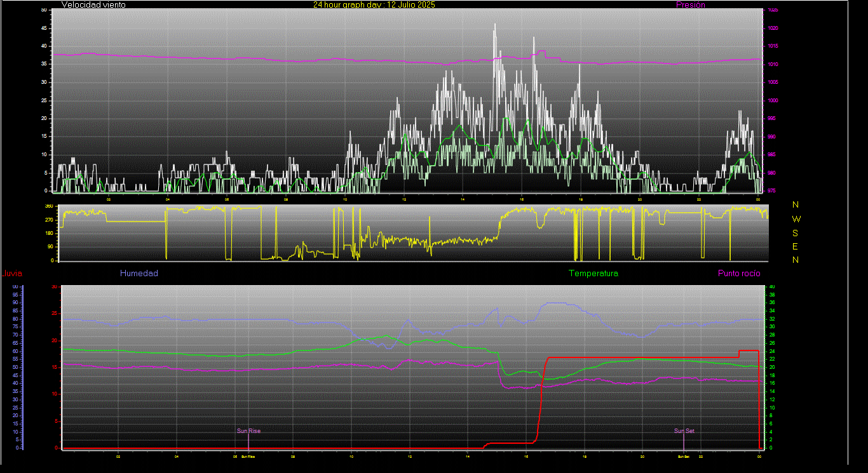Click the '1010' pressure axis value

pos(773,65)
